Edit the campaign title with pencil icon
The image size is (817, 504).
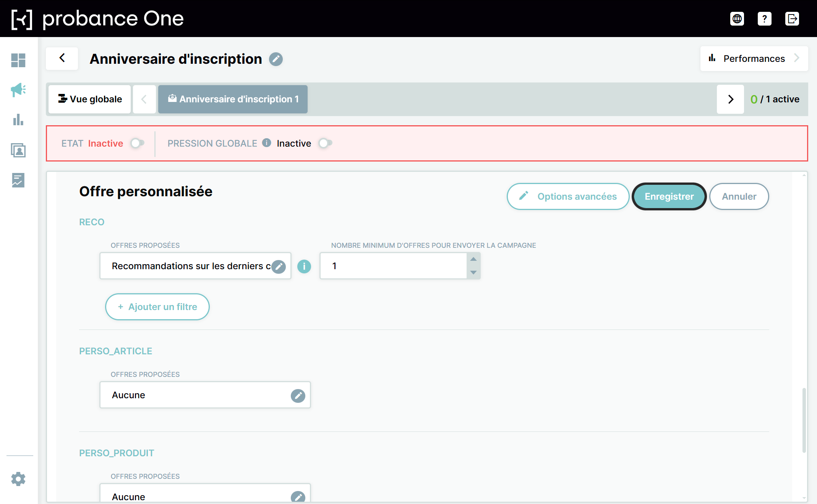(x=276, y=59)
